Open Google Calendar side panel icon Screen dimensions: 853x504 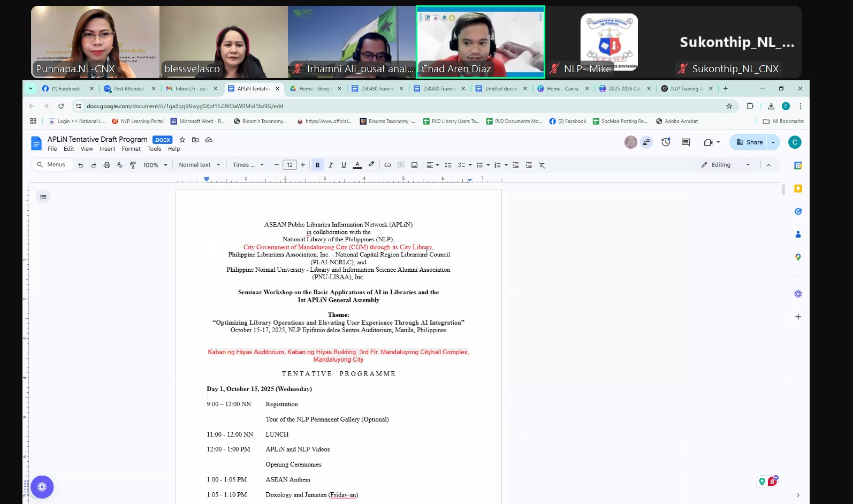(798, 166)
